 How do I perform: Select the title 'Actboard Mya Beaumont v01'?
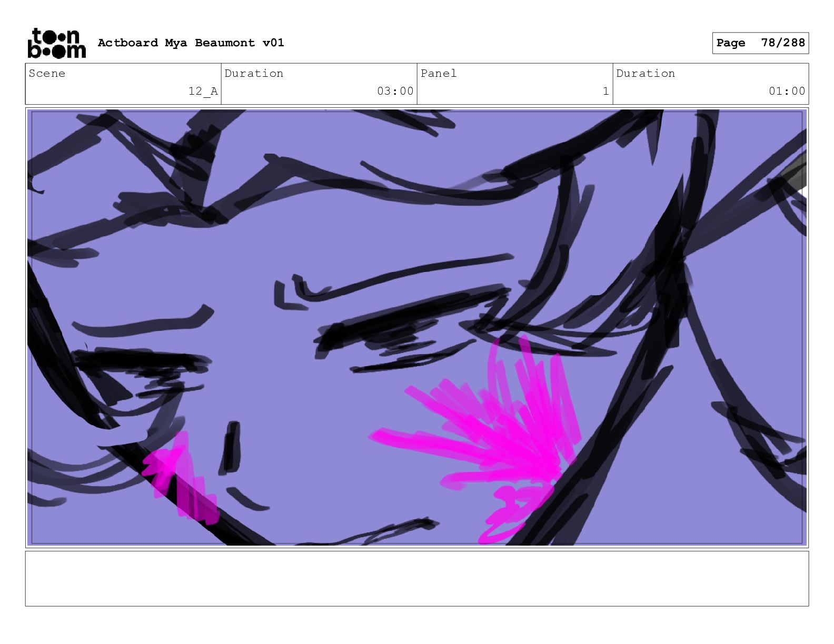pos(191,43)
